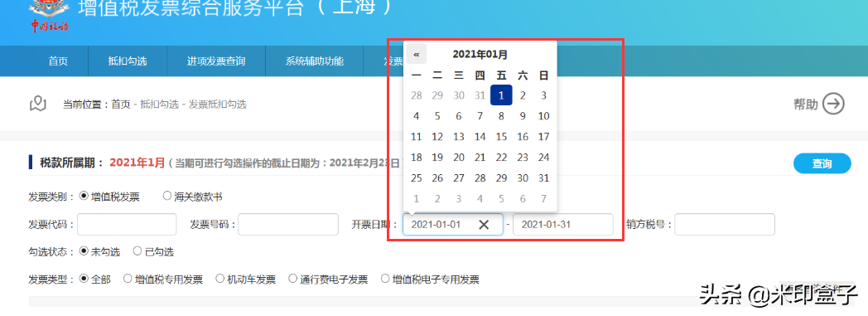Click the red 2021年1月 tax period text
Viewport: 868px width, 316px height.
click(137, 163)
